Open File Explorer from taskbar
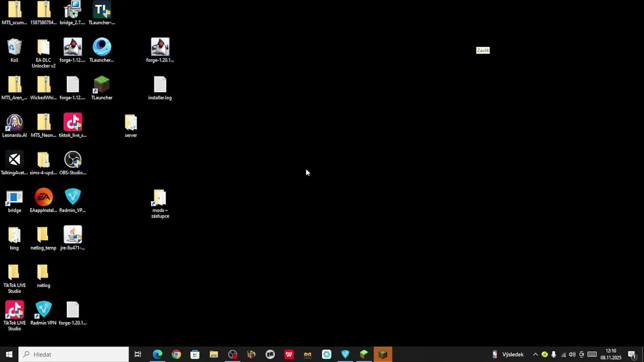Image resolution: width=644 pixels, height=362 pixels. click(x=214, y=354)
